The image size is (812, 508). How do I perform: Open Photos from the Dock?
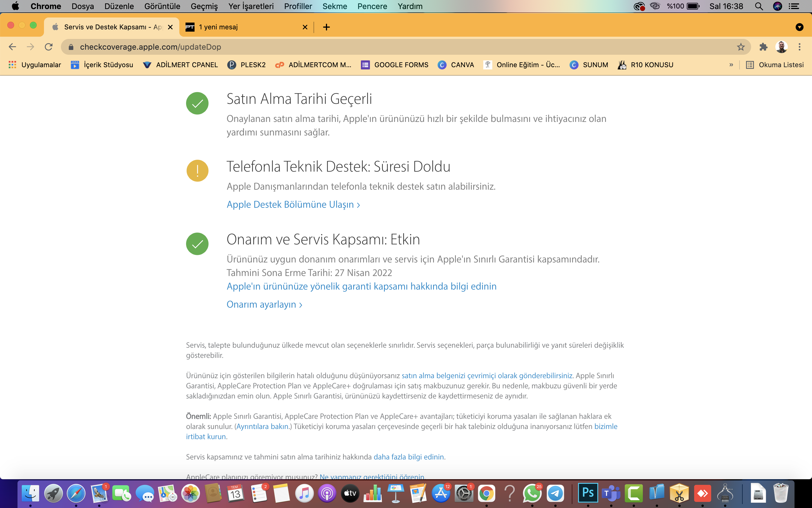click(190, 494)
